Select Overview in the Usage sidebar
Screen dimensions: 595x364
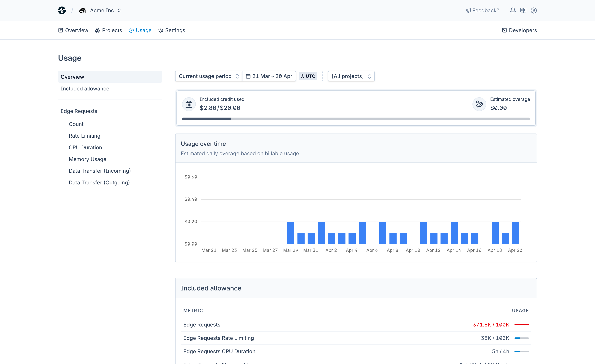72,77
